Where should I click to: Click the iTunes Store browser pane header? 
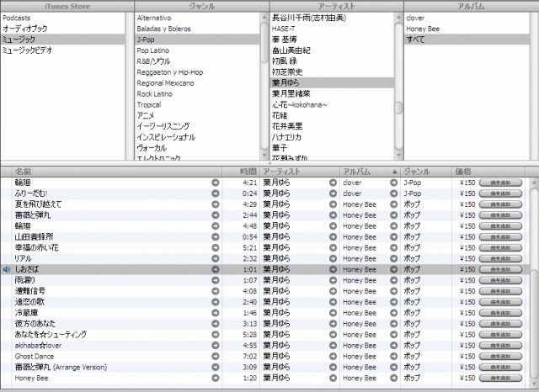67,6
